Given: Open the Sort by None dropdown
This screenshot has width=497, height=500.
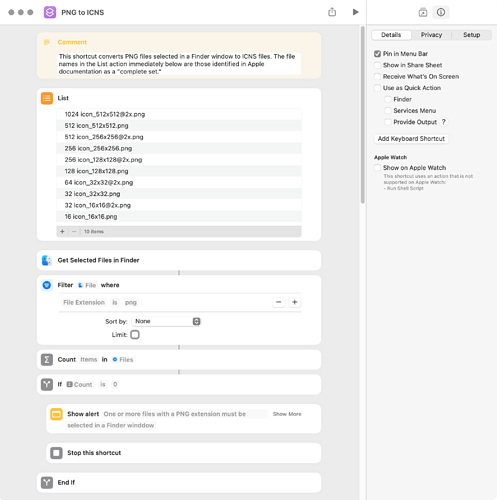Looking at the screenshot, I should pos(166,321).
